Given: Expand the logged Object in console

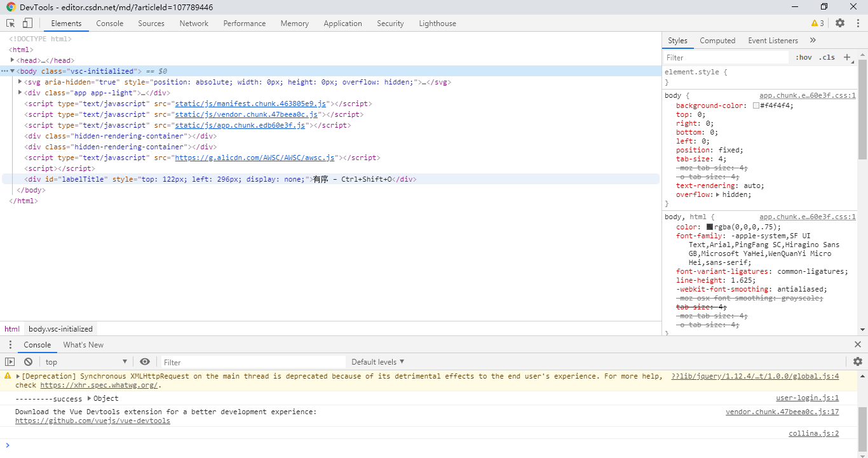Looking at the screenshot, I should point(90,398).
